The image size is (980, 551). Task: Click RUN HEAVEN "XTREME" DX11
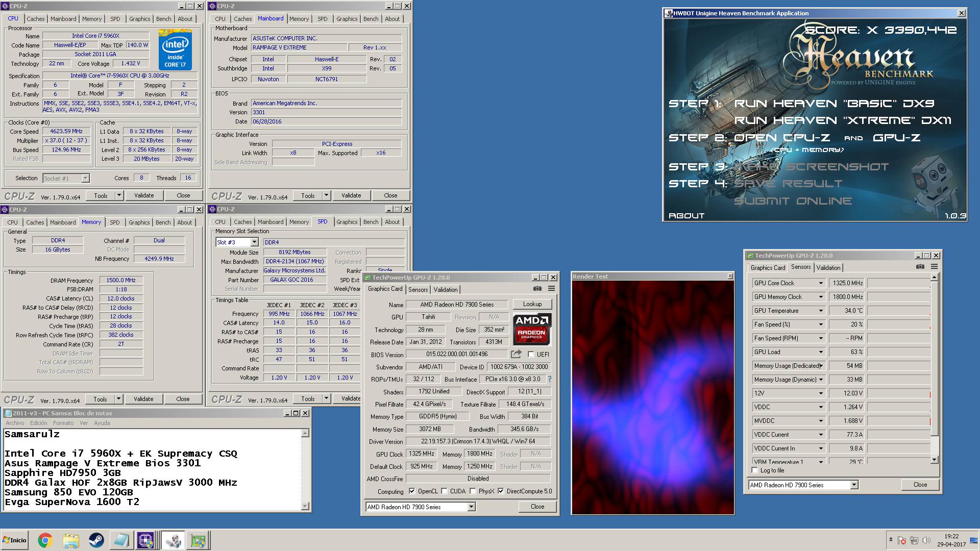tap(843, 121)
